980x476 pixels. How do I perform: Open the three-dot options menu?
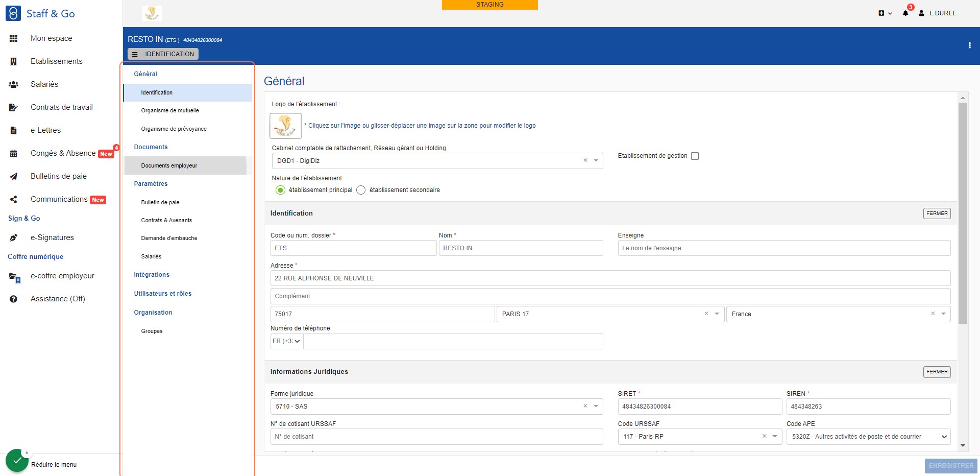[x=969, y=45]
